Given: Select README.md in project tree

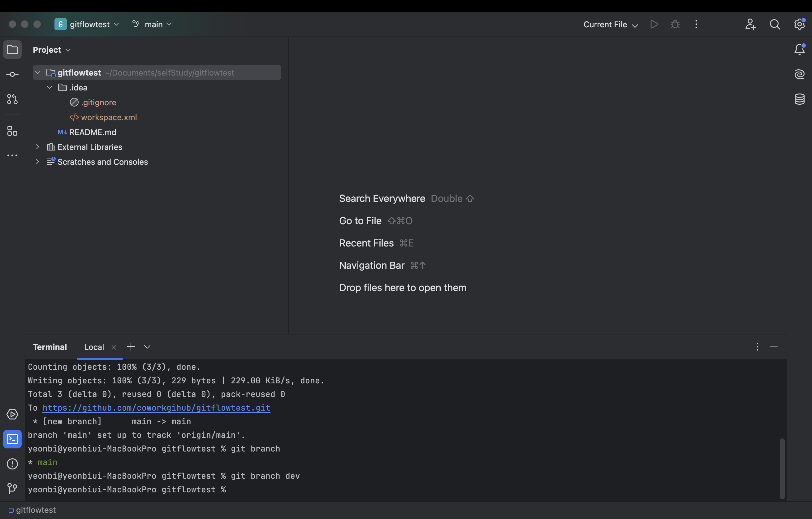Looking at the screenshot, I should [x=93, y=132].
